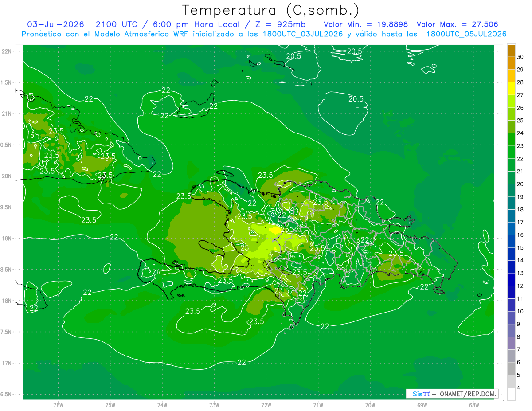Click the '20' label on the color scale
532x411 pixels.
[x=520, y=184]
